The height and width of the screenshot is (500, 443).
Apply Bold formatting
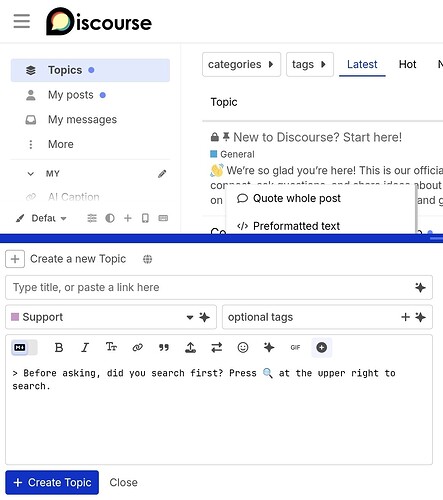[x=59, y=348]
